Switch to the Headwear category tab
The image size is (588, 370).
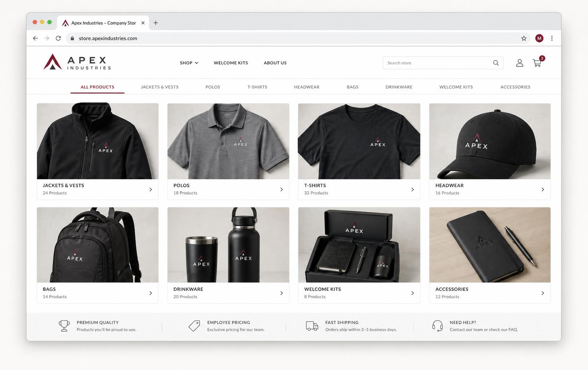coord(306,87)
